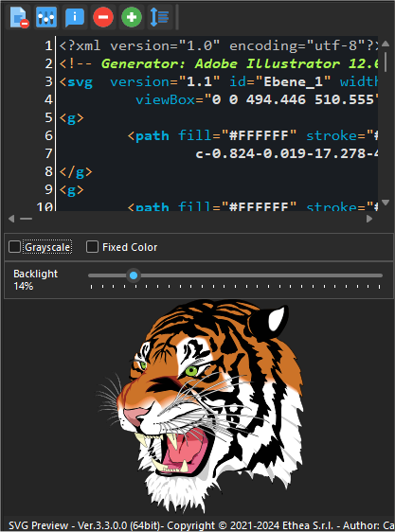
Task: Click the opening g tag on line 5
Action: pos(71,118)
